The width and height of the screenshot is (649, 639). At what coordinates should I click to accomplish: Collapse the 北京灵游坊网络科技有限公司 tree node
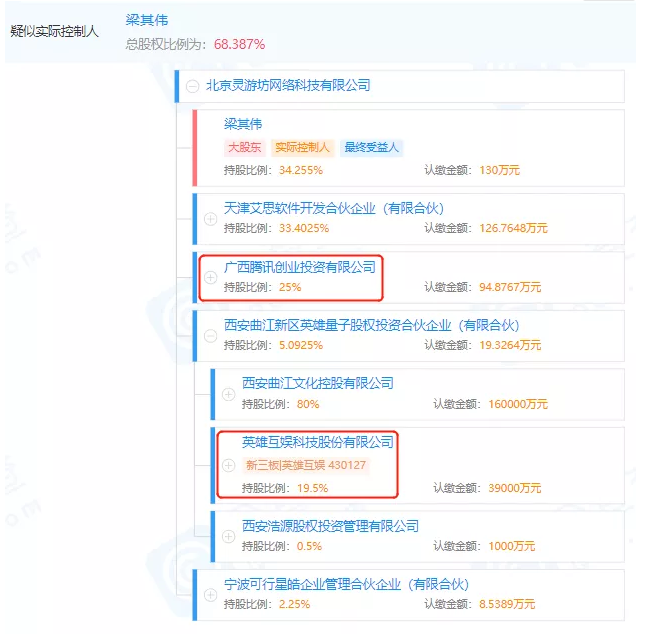[192, 86]
